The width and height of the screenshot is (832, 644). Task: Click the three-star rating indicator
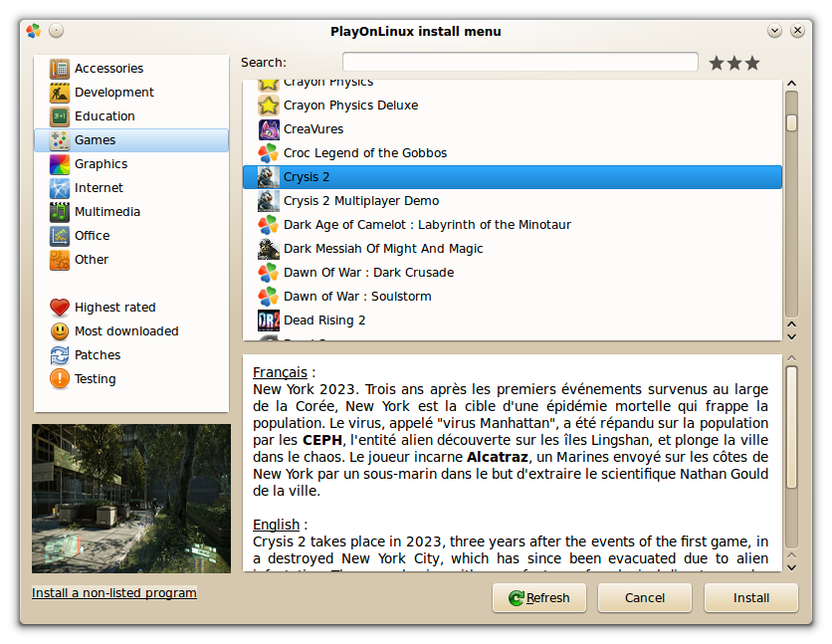(x=734, y=63)
